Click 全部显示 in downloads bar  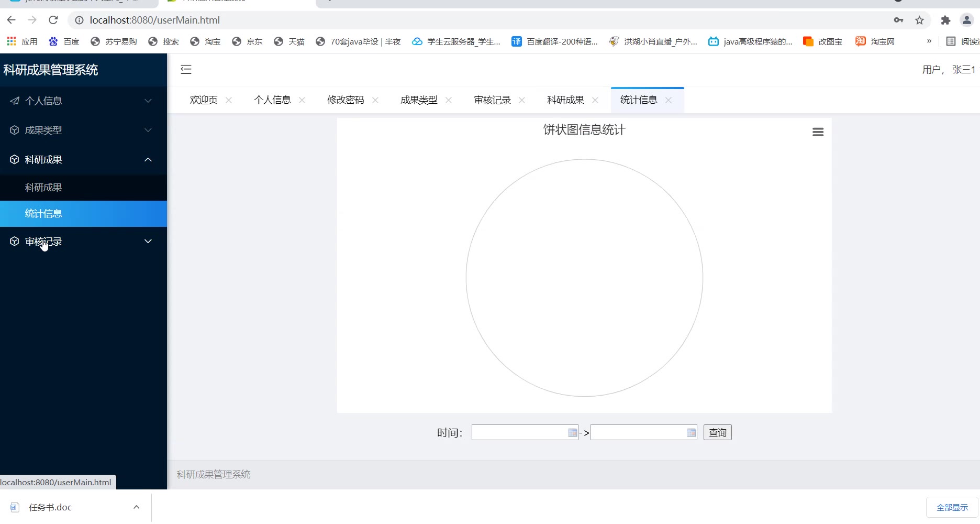(952, 507)
